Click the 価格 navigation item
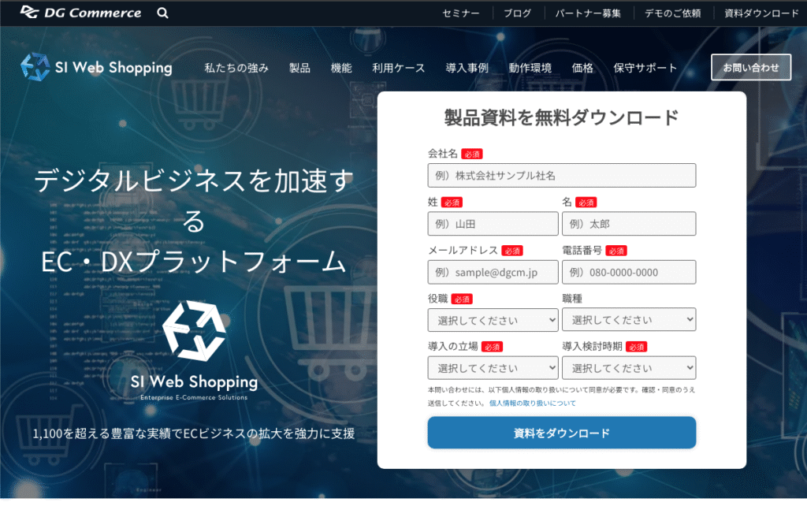Screen dimensions: 807x532 click(x=582, y=68)
